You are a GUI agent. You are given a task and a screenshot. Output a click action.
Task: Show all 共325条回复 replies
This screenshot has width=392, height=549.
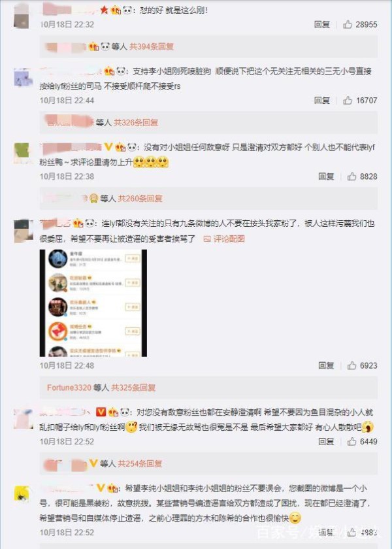tap(133, 388)
